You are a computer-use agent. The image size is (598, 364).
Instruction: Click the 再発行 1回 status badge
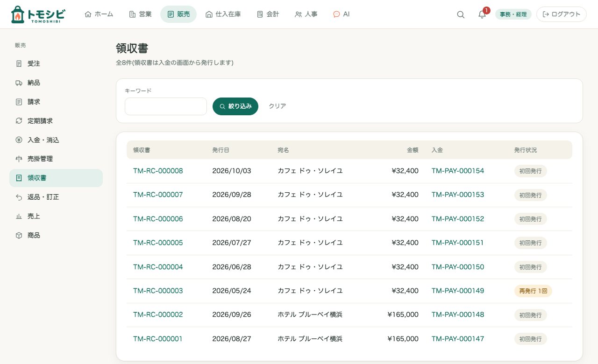click(x=533, y=291)
